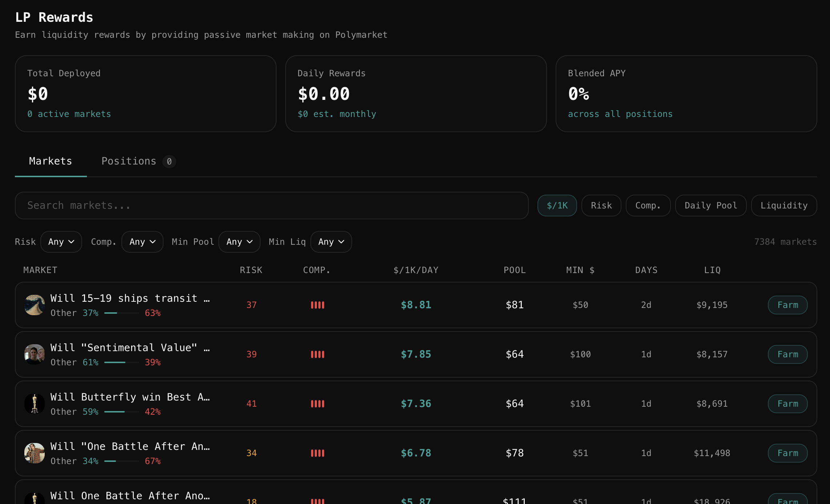Enable Daily Pool sort
The image size is (830, 504).
[710, 206]
